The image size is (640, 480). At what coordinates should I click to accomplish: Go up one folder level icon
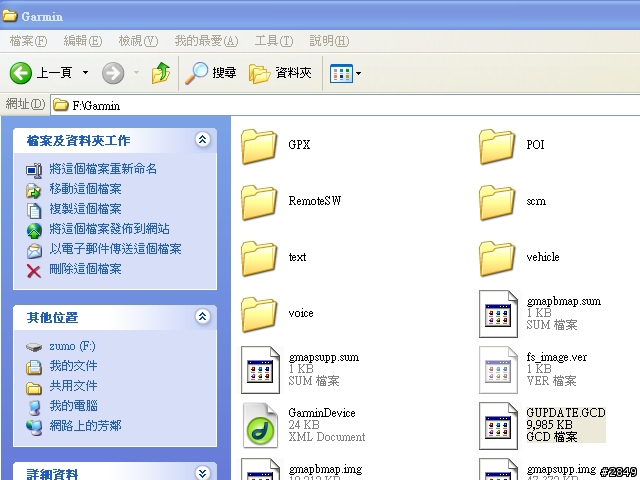tap(161, 73)
